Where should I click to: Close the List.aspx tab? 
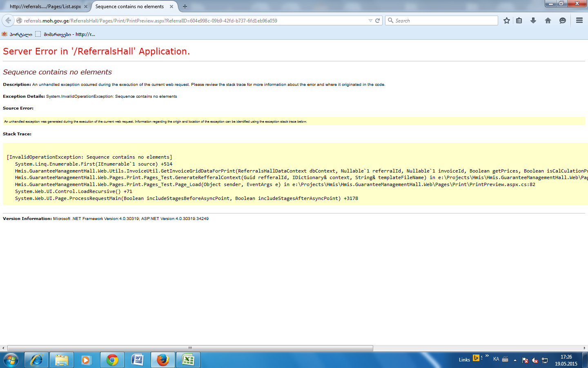click(x=86, y=7)
